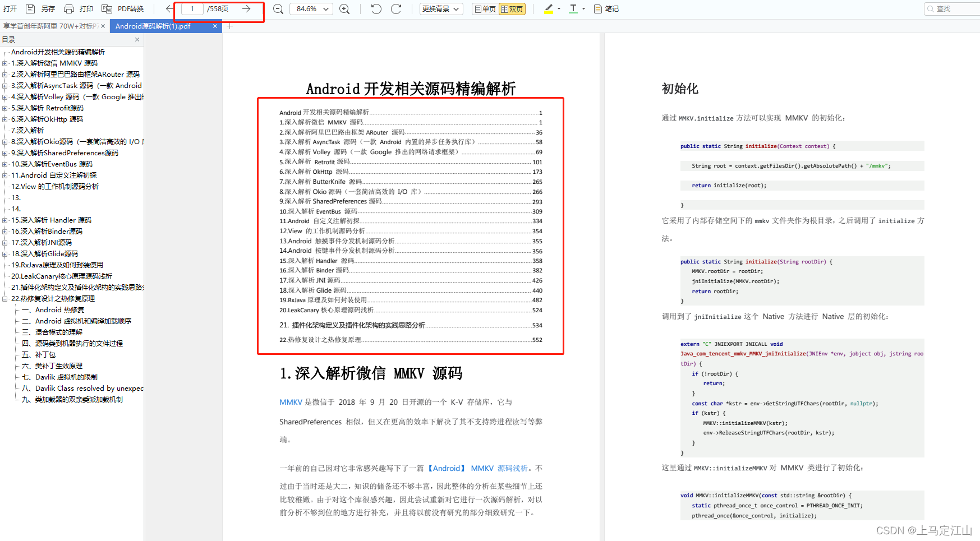Click the 另存 save-as icon
Viewport: 980px width, 541px height.
(x=30, y=9)
